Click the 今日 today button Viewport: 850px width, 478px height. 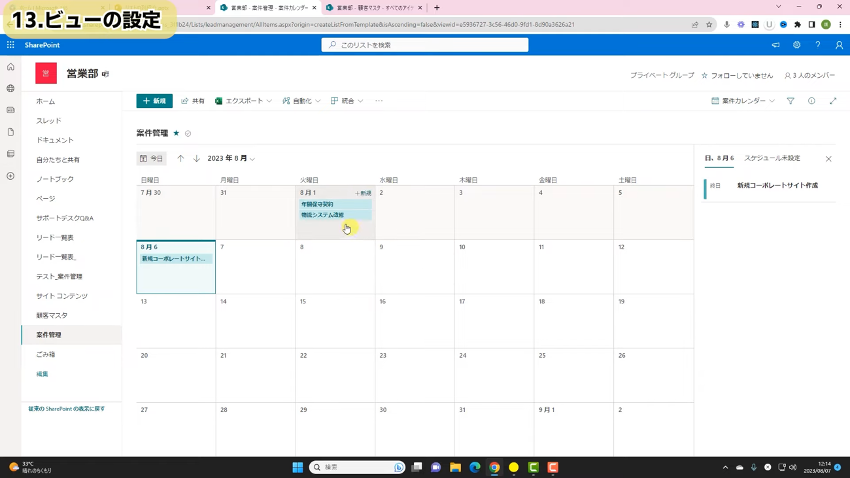(151, 158)
